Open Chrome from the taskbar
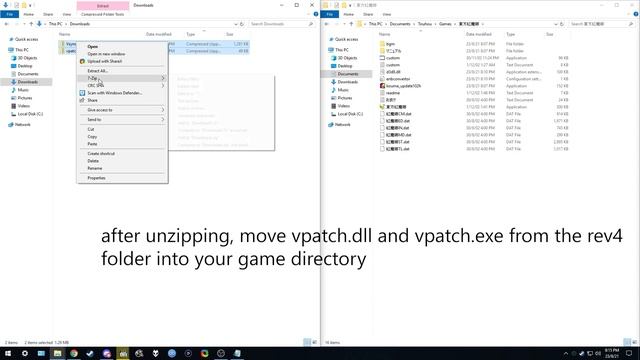 coord(74,353)
